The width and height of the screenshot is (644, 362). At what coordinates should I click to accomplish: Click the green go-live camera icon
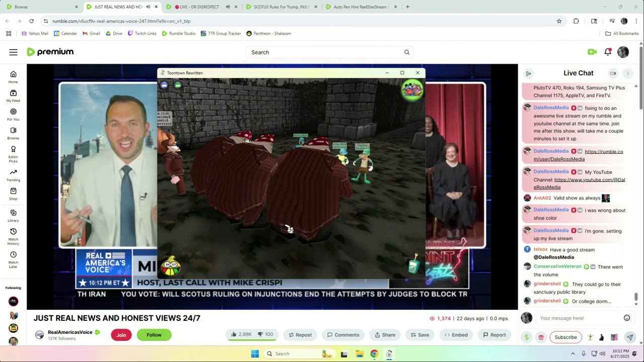point(592,52)
